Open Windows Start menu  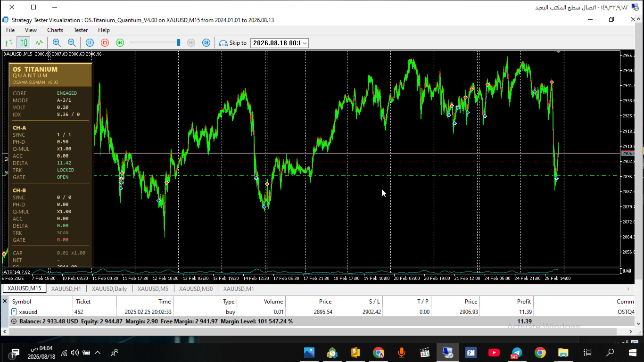pyautogui.click(x=633, y=352)
